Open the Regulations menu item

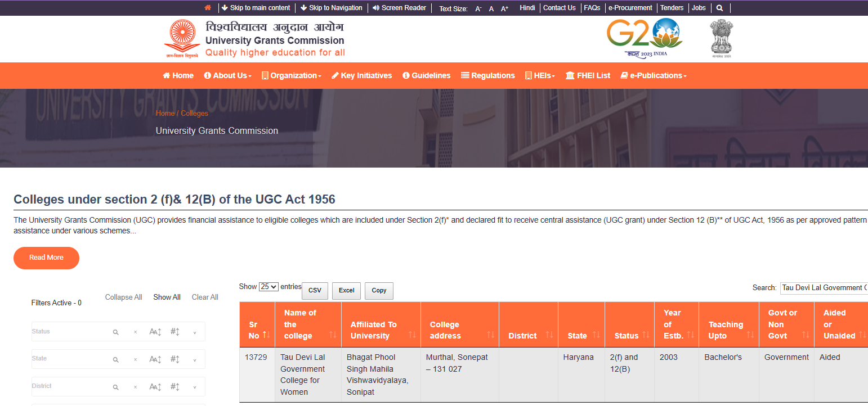(487, 75)
